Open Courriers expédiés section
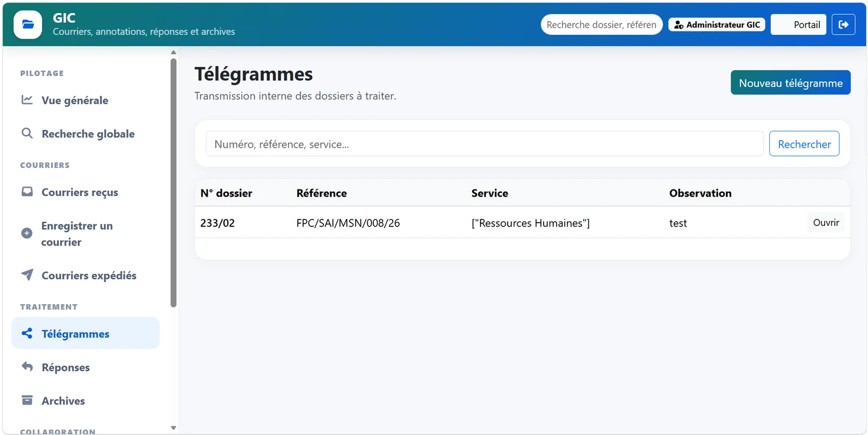Viewport: 868px width, 435px height. pyautogui.click(x=86, y=275)
